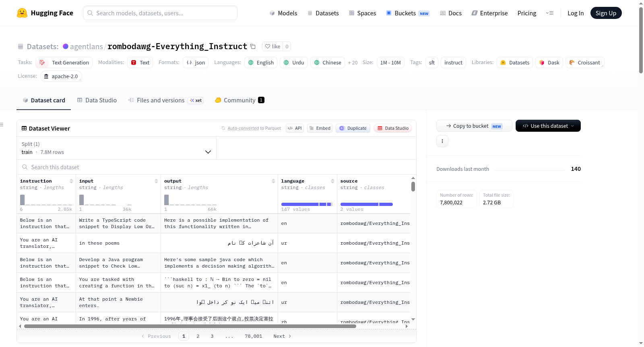Viewport: 644px width, 347px height.
Task: Click the table horizontal scrollbar
Action: [190, 326]
